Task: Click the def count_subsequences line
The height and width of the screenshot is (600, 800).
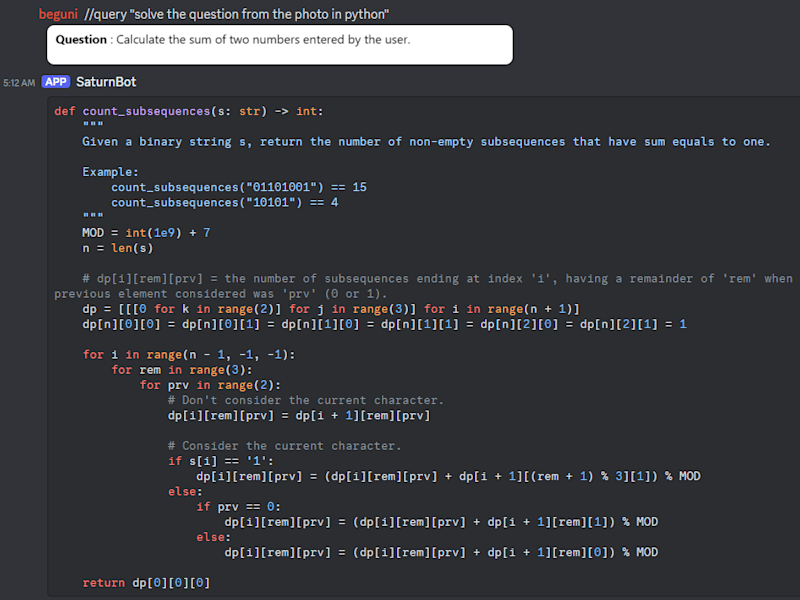Action: [x=189, y=111]
